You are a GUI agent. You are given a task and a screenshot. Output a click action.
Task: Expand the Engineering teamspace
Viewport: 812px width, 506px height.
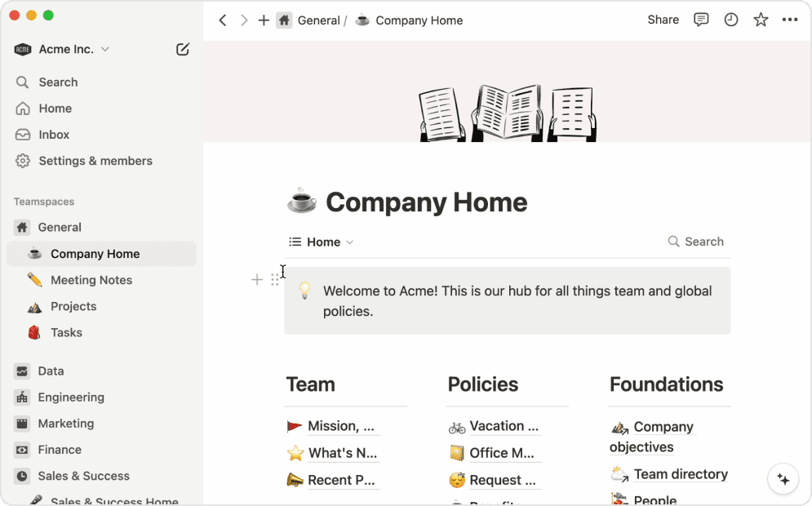[70, 397]
